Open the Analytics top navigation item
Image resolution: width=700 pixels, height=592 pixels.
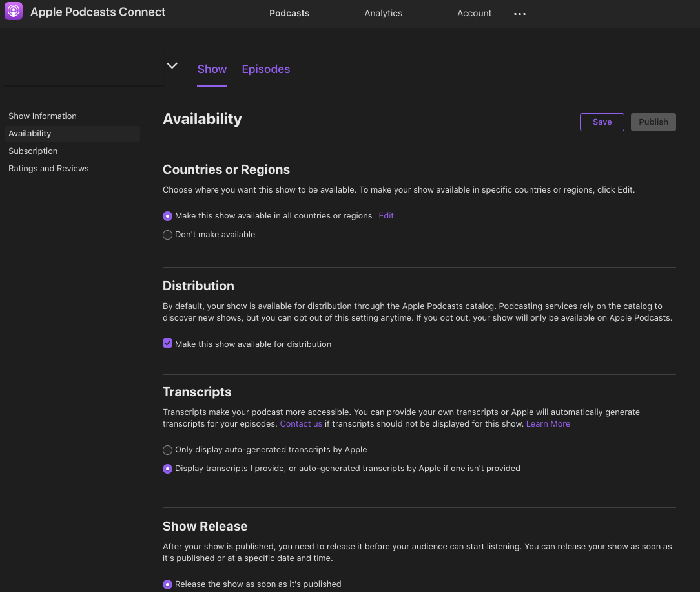point(383,14)
